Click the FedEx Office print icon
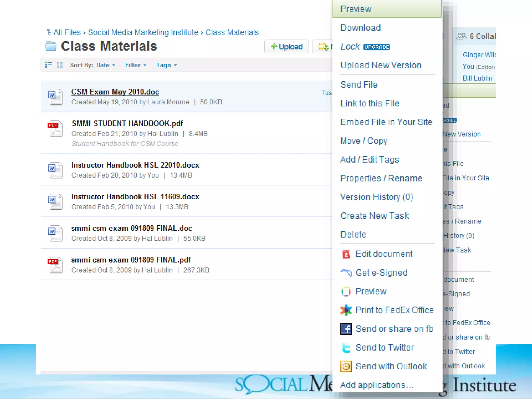This screenshot has width=532, height=399. coord(346,310)
